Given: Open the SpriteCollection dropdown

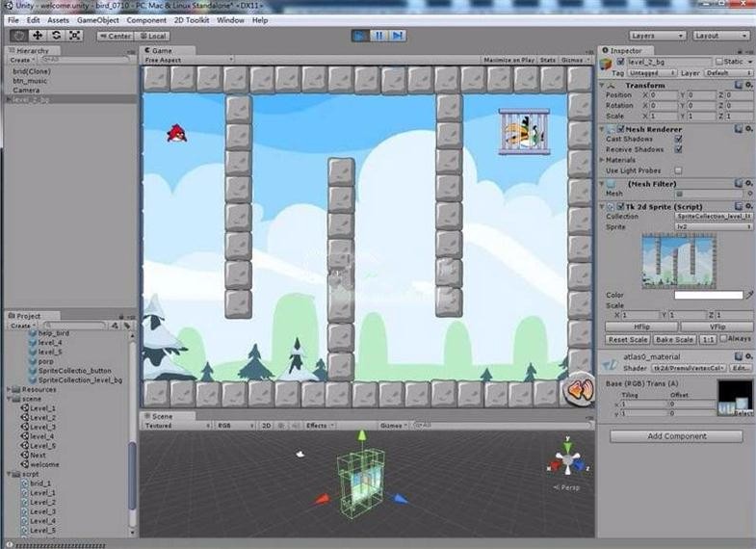Looking at the screenshot, I should (x=714, y=217).
